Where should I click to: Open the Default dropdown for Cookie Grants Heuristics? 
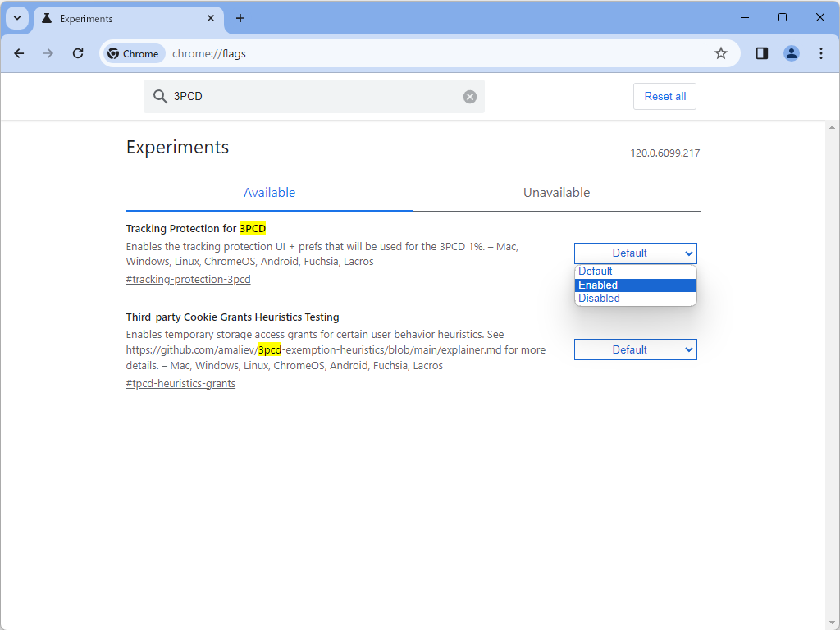(x=635, y=349)
